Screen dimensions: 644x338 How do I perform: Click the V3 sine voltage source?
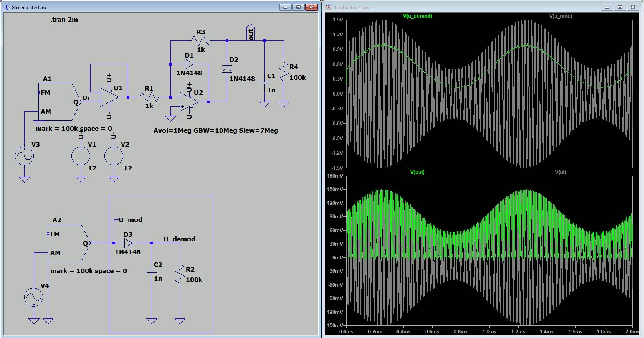tap(24, 156)
